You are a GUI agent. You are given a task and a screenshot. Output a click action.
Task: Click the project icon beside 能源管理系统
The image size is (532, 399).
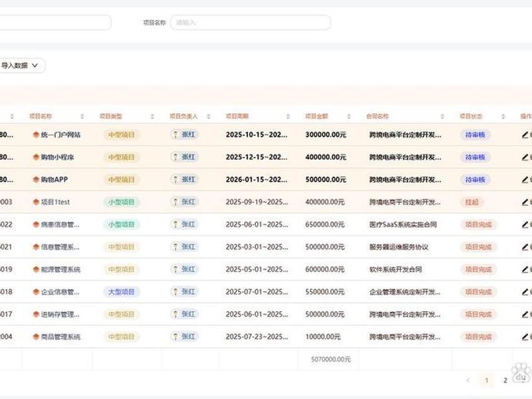[x=36, y=269]
